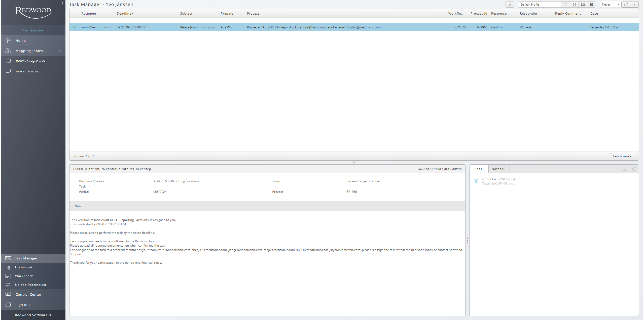
Task: Click the Redwood Software footer link
Action: coord(33,315)
